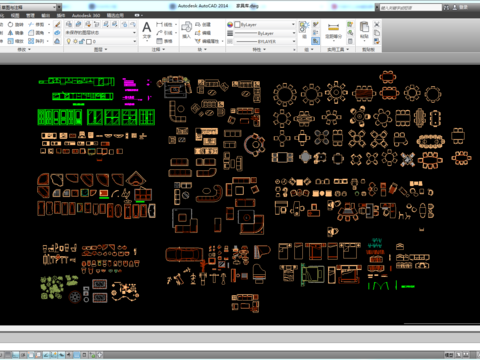Open the unsaved layer state dropdown
The width and height of the screenshot is (480, 360).
point(101,33)
